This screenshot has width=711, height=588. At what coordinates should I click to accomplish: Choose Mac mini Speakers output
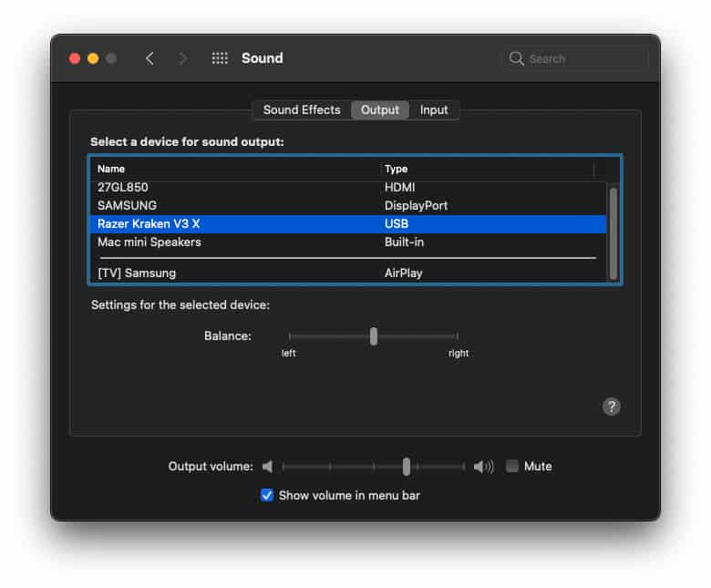tap(348, 242)
